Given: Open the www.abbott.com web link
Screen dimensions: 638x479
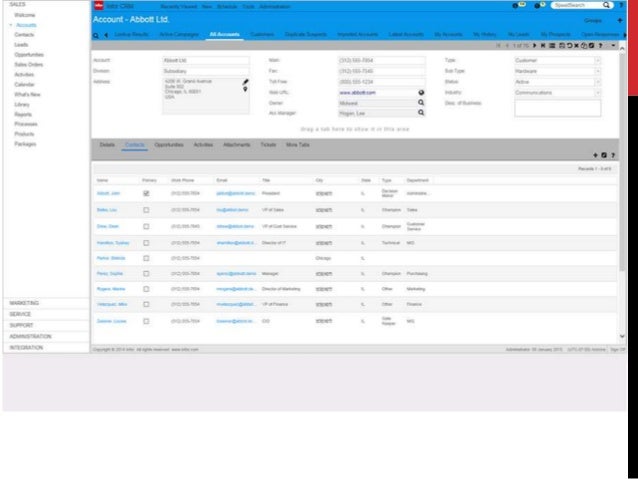Looking at the screenshot, I should coord(358,93).
